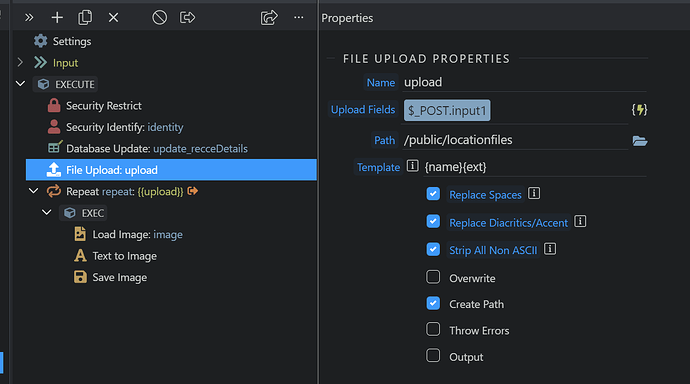Click the Text to Image letter icon
This screenshot has width=690, height=384.
[x=80, y=256]
